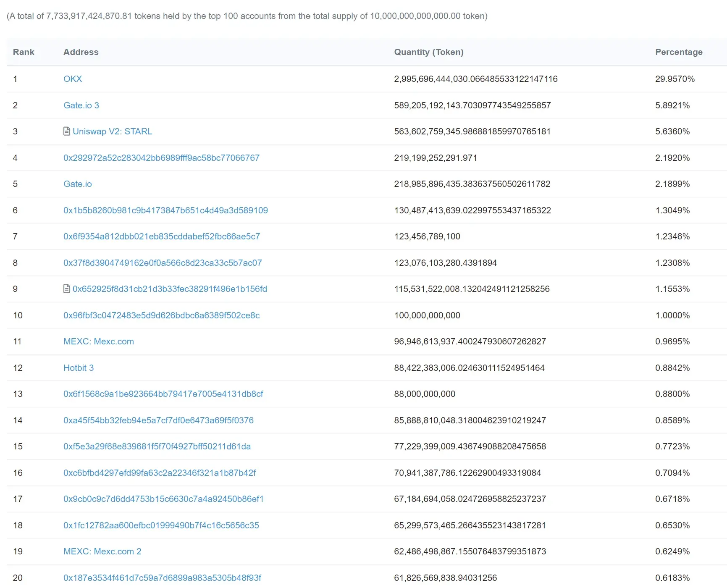Select quantity 77,229,399,009.436749088208475658
727x588 pixels.
tap(470, 446)
